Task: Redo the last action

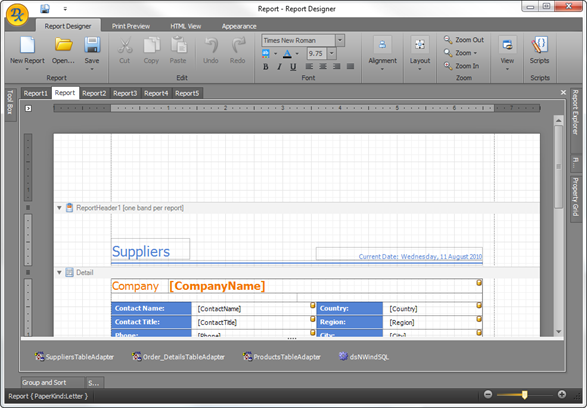Action: click(x=238, y=45)
